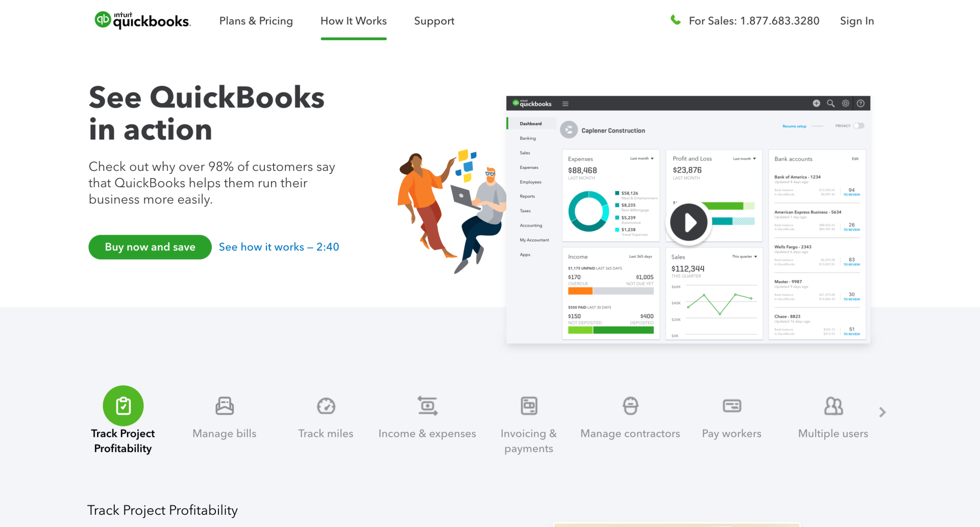Select Multiple users tab label
Viewport: 980px width, 527px height.
tap(833, 434)
